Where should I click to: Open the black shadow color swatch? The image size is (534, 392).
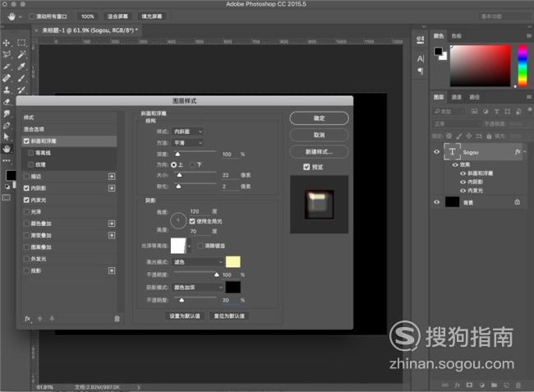[x=233, y=288]
